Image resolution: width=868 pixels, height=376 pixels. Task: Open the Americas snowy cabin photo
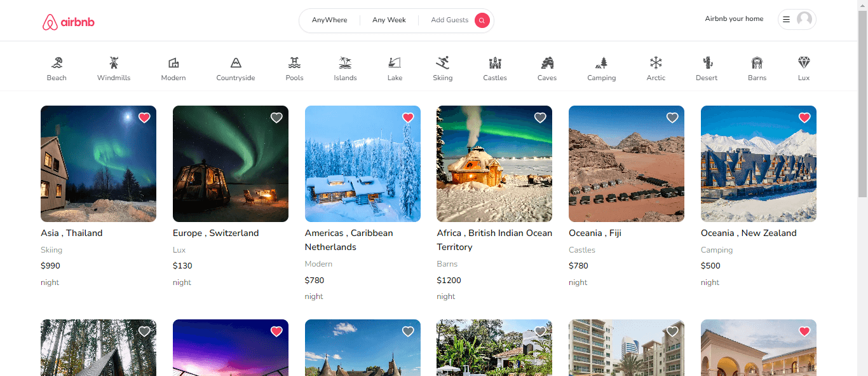pos(363,164)
